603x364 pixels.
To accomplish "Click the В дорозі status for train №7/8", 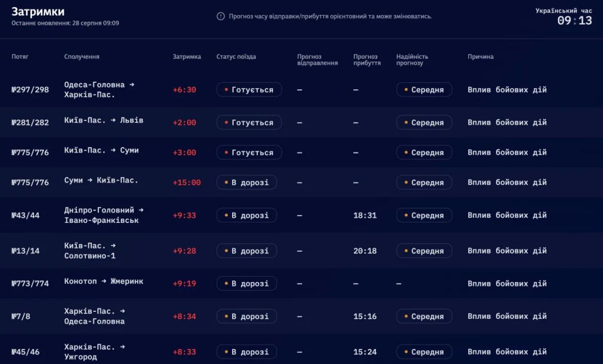I will pyautogui.click(x=247, y=316).
